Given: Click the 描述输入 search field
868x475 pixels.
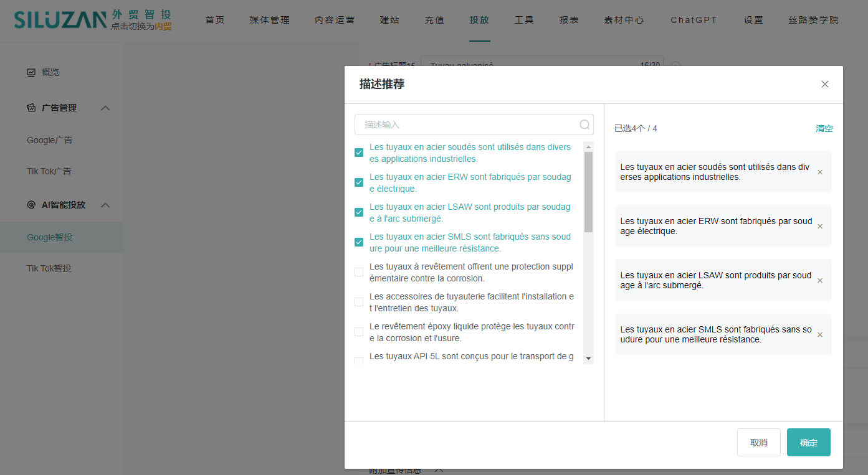Looking at the screenshot, I should pos(467,125).
